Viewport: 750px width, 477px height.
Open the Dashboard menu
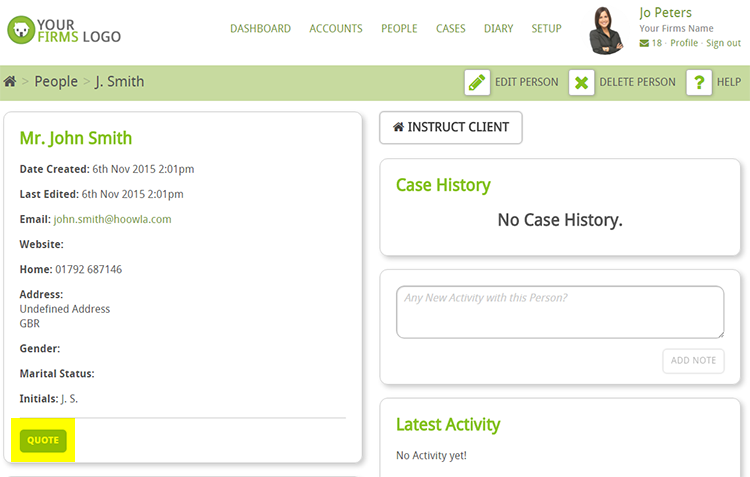pos(260,29)
